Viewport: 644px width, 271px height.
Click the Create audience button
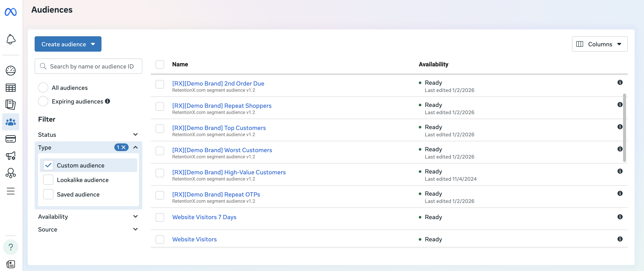[x=68, y=44]
